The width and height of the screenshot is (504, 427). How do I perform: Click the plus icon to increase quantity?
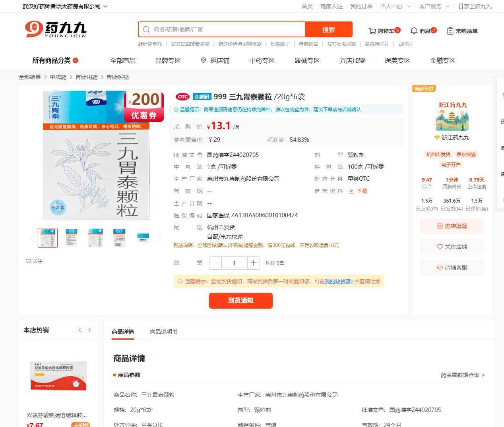pyautogui.click(x=253, y=263)
